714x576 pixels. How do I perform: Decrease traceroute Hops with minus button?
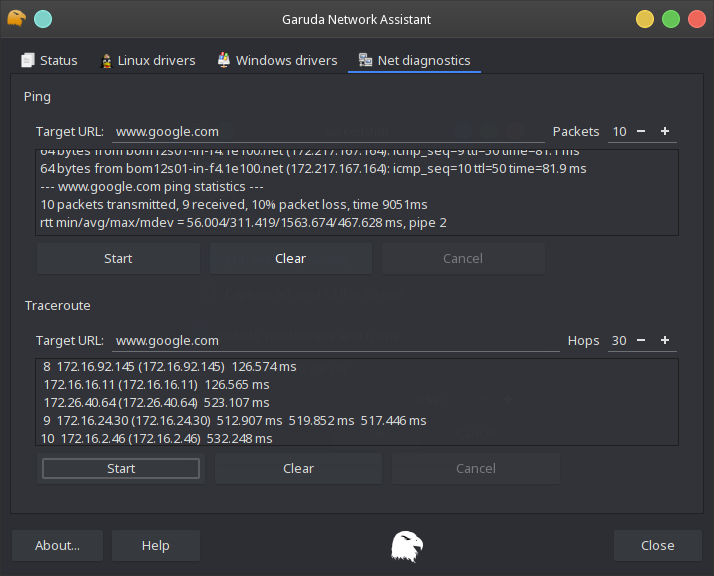641,341
